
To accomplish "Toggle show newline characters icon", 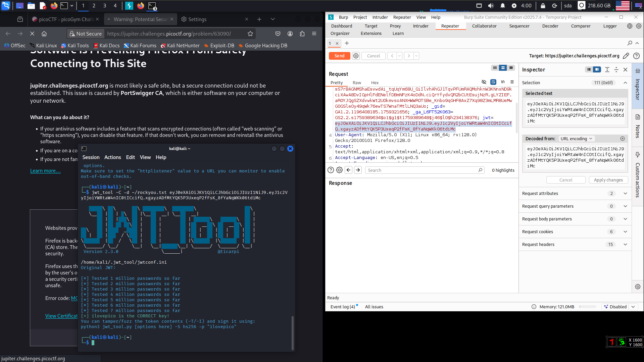I will (503, 82).
